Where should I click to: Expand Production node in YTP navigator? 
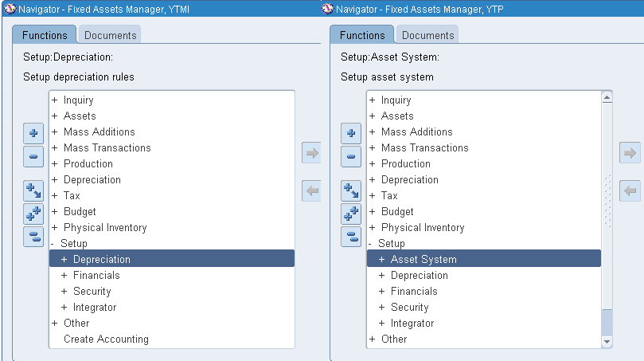point(372,163)
